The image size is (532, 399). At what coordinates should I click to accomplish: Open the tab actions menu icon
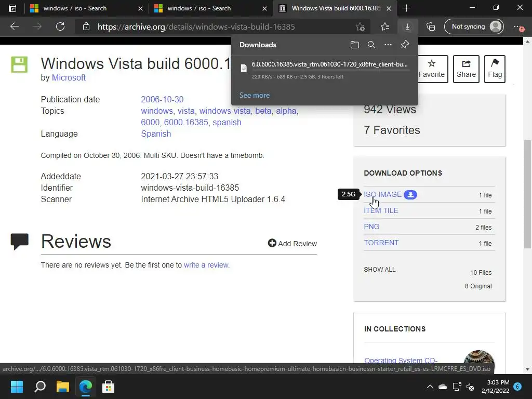[x=12, y=8]
